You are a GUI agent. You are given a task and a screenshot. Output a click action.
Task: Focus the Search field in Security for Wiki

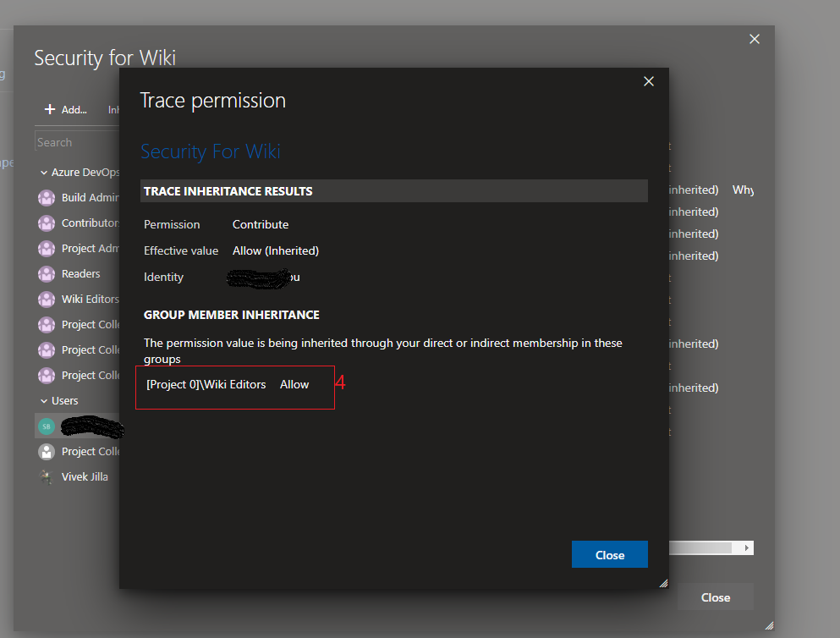[78, 142]
